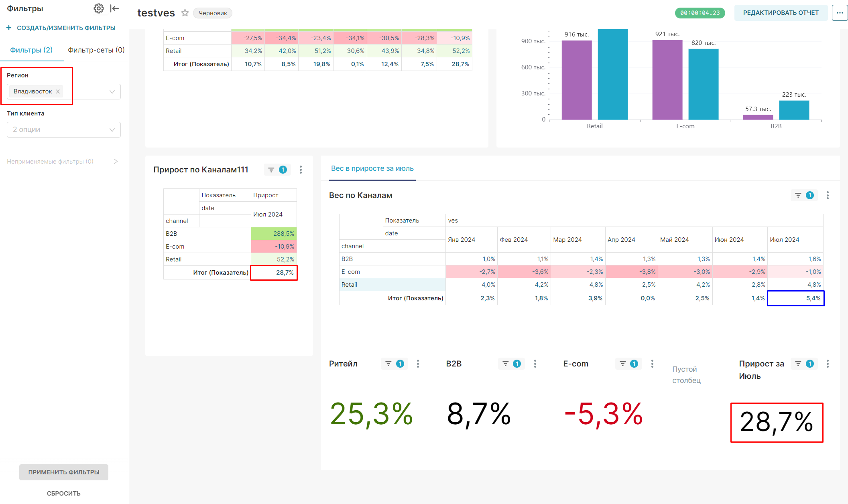Open kebab menu of Прирост по Каналам111
Viewport: 848px width, 504px height.
301,170
